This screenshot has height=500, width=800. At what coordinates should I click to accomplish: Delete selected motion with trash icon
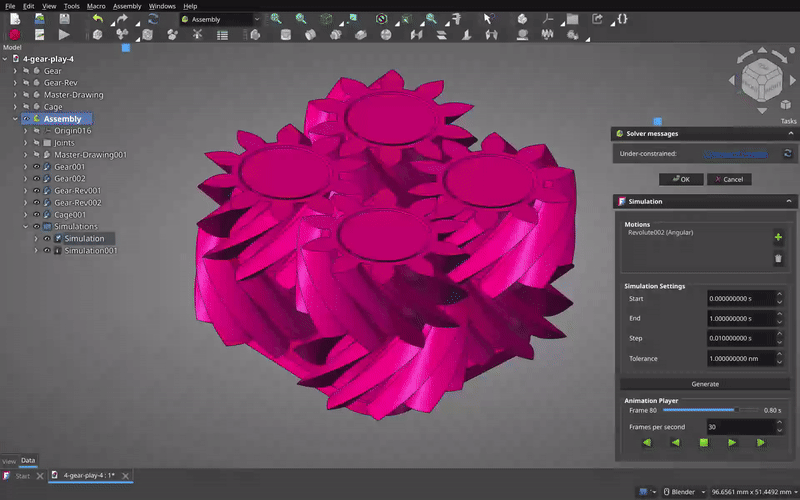click(x=778, y=259)
